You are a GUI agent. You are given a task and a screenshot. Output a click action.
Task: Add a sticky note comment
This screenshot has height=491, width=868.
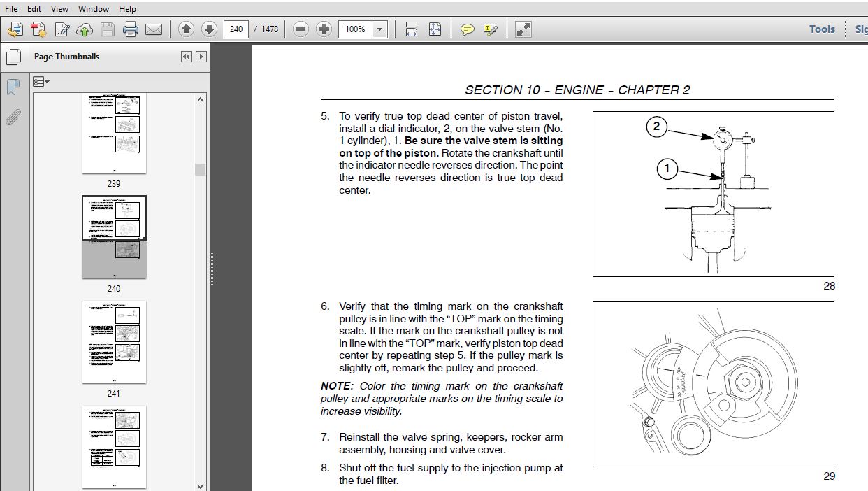coord(468,29)
